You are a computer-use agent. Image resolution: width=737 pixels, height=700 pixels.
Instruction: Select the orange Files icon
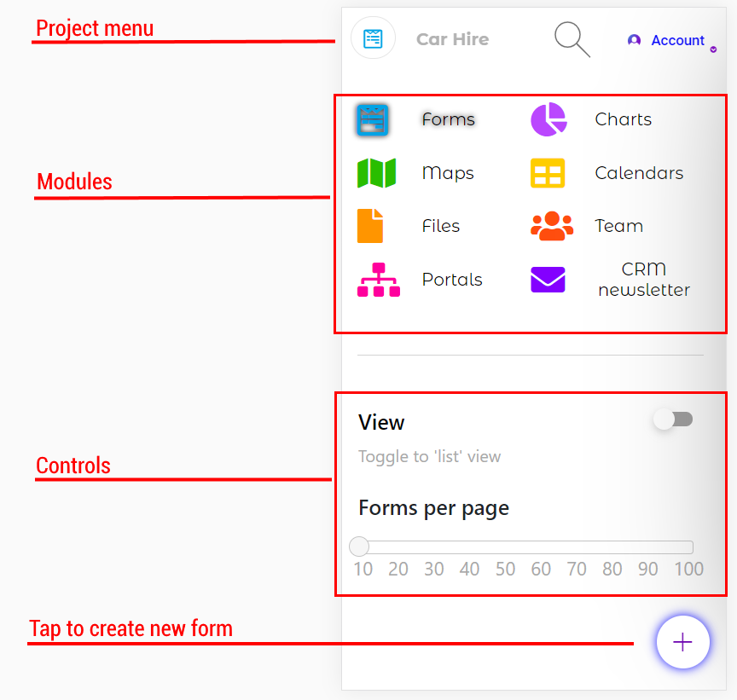pyautogui.click(x=370, y=226)
